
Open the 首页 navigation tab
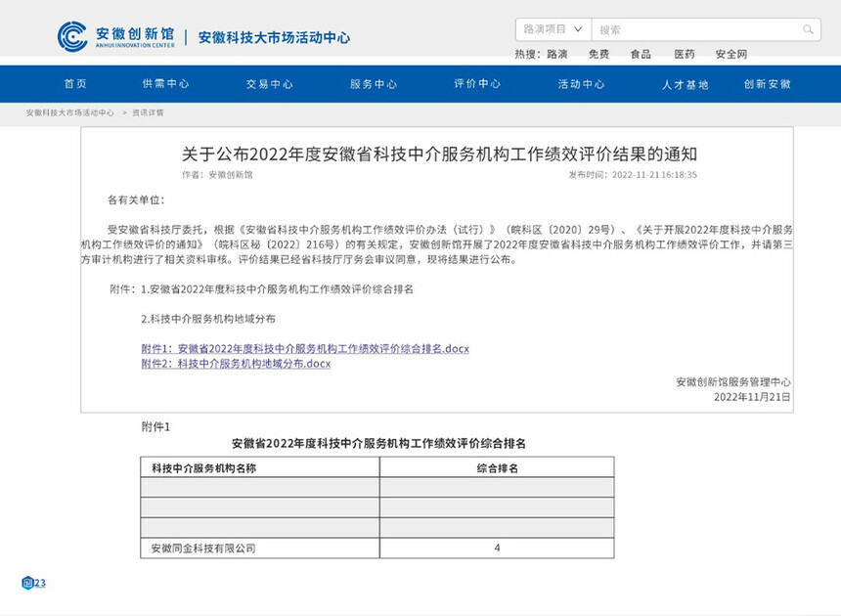click(x=75, y=84)
